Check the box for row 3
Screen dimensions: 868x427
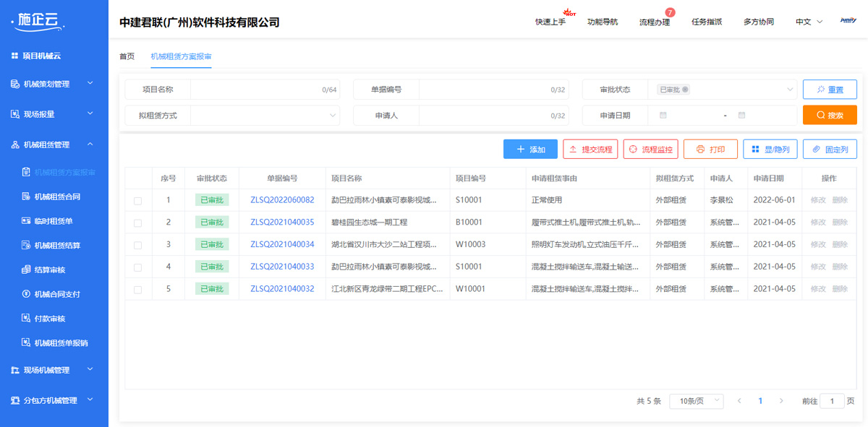pos(137,246)
